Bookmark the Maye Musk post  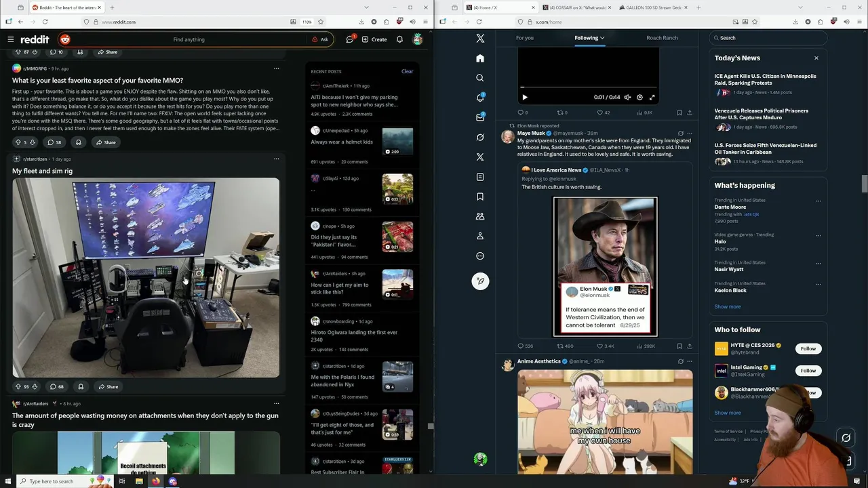679,346
